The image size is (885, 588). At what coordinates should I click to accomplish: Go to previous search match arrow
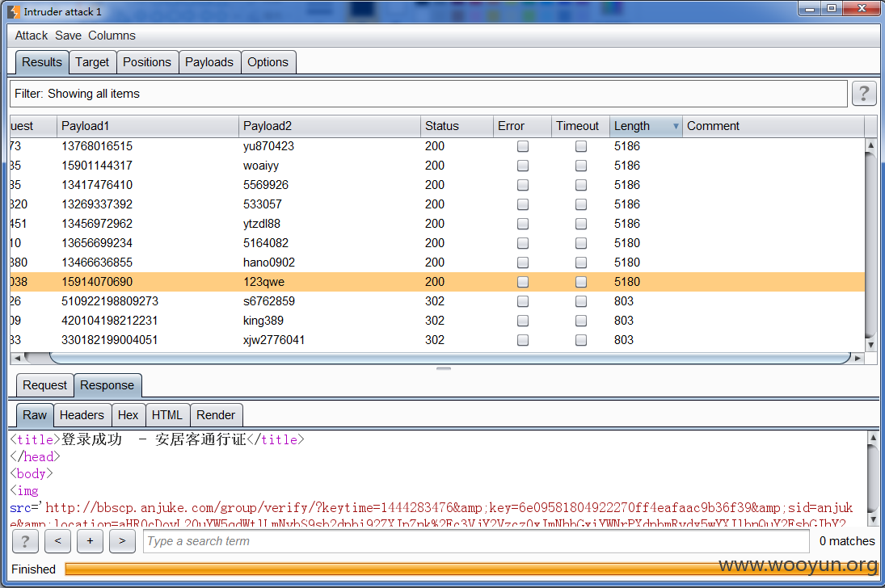(x=57, y=541)
